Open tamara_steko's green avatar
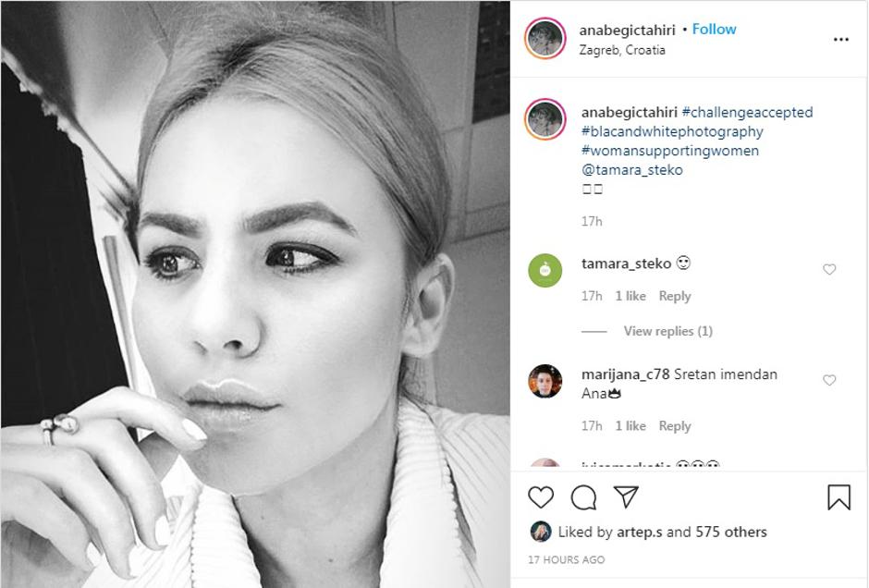The image size is (869, 588). tap(545, 270)
